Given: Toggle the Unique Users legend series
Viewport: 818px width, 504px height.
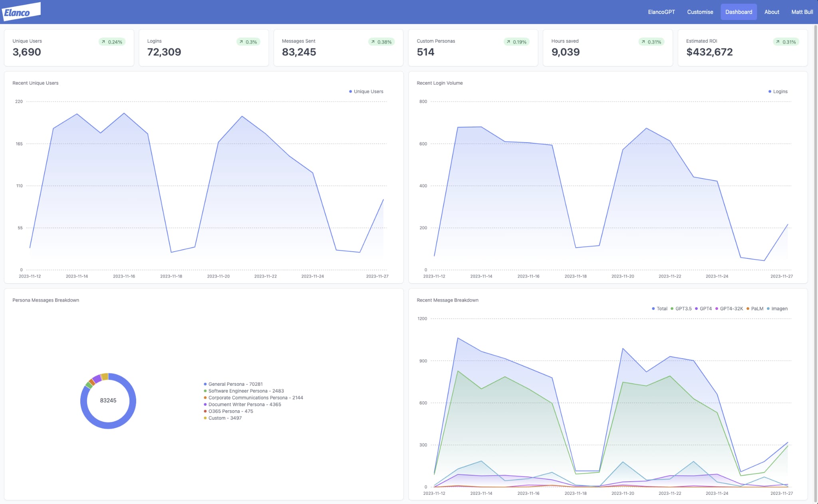Looking at the screenshot, I should 366,91.
